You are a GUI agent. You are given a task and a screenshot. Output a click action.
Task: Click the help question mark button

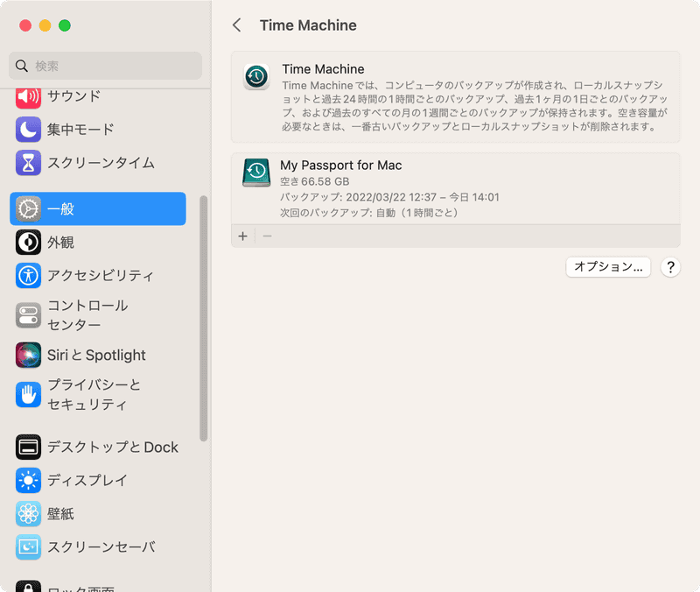click(x=669, y=267)
